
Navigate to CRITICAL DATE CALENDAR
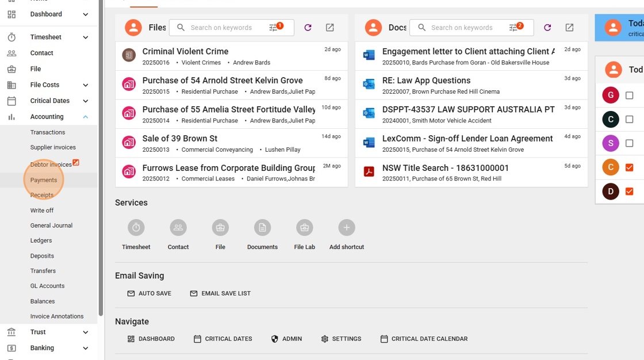click(x=424, y=339)
